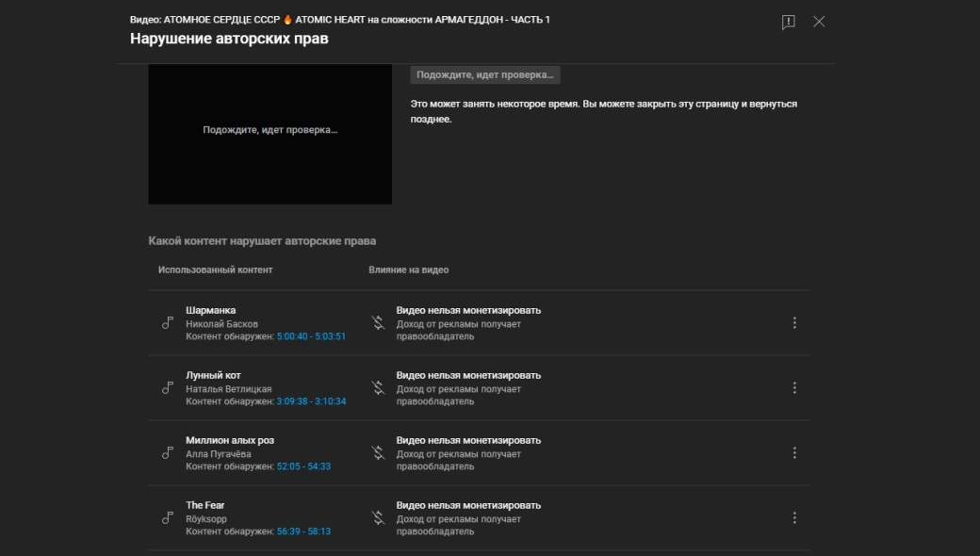Screen dimensions: 980x556
Task: Click the no-monetization icon in The Fear row
Action: click(x=378, y=518)
